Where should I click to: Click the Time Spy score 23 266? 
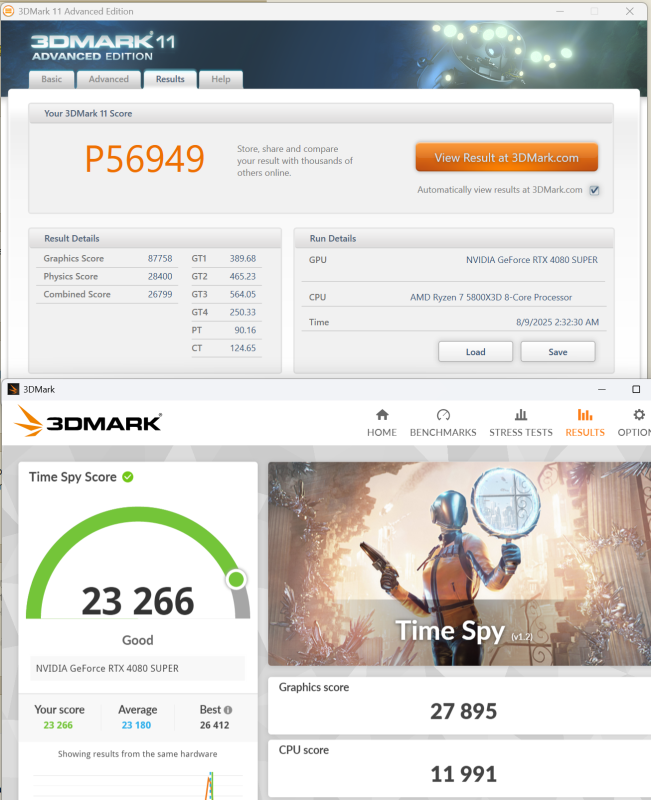pos(138,601)
